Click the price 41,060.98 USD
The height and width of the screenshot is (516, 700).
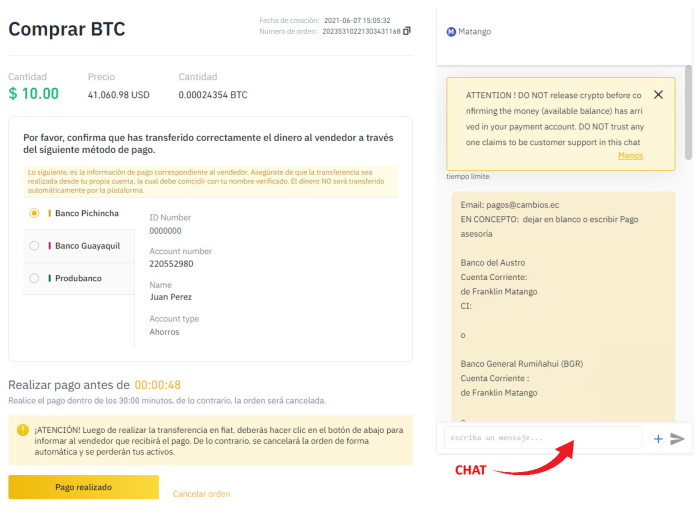coord(119,95)
